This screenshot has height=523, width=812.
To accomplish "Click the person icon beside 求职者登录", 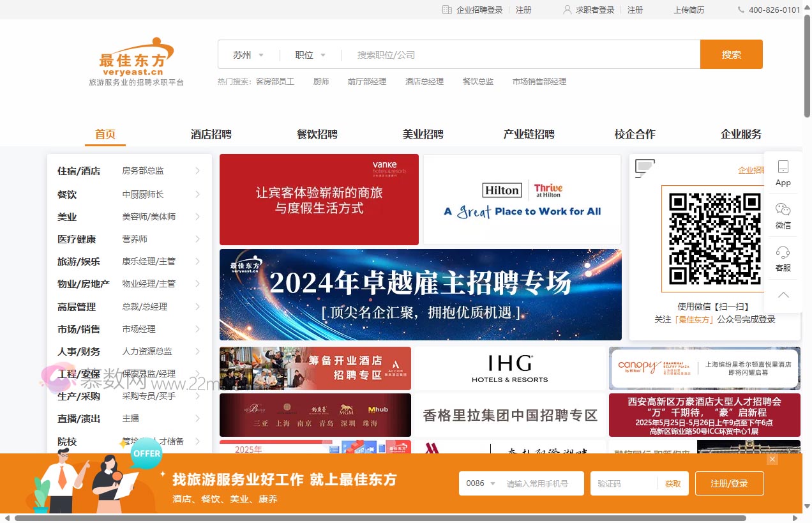I will [567, 10].
